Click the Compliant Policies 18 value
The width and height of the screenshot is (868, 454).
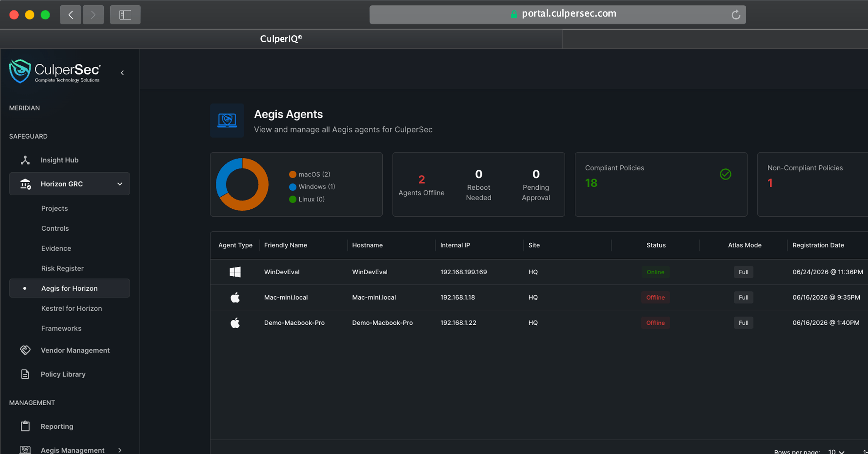(591, 183)
